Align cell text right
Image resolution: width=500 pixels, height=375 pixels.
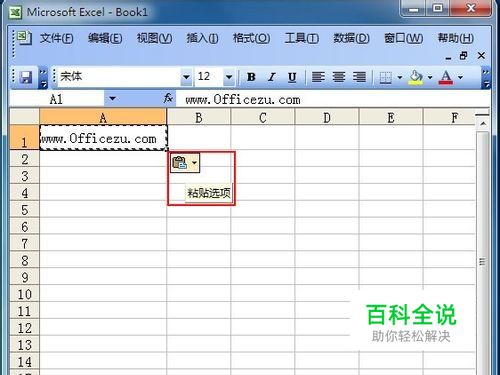coord(359,77)
